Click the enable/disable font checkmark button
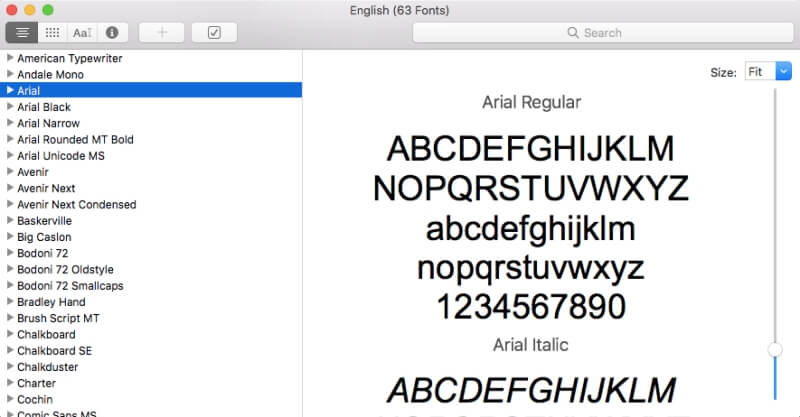Screen dimensions: 800x417 tap(214, 33)
